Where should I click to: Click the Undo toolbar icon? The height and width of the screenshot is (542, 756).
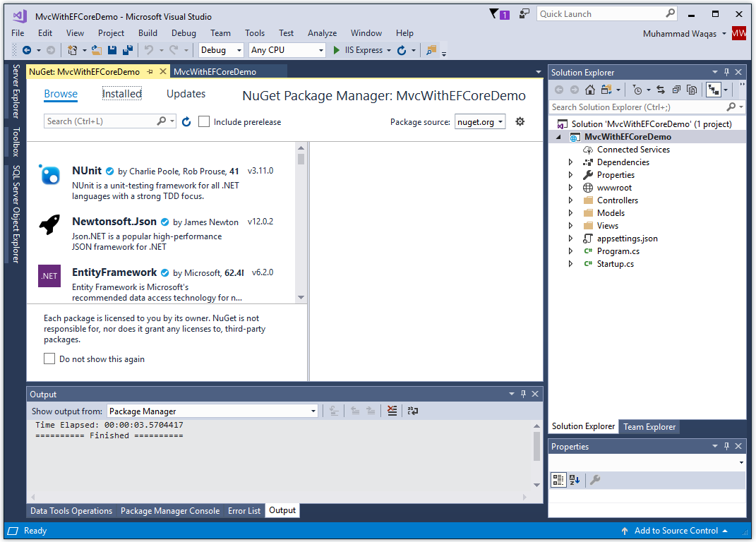click(149, 50)
